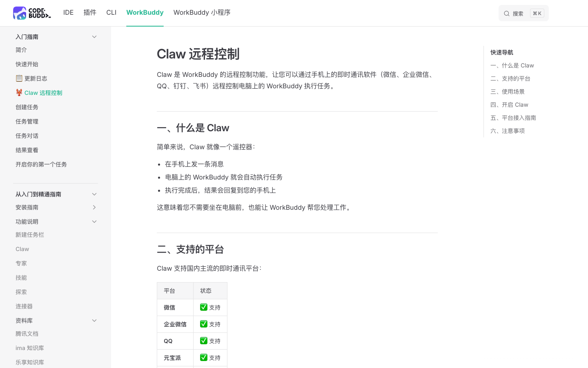The image size is (588, 368).
Task: Click the 搜索 search field
Action: (x=523, y=13)
